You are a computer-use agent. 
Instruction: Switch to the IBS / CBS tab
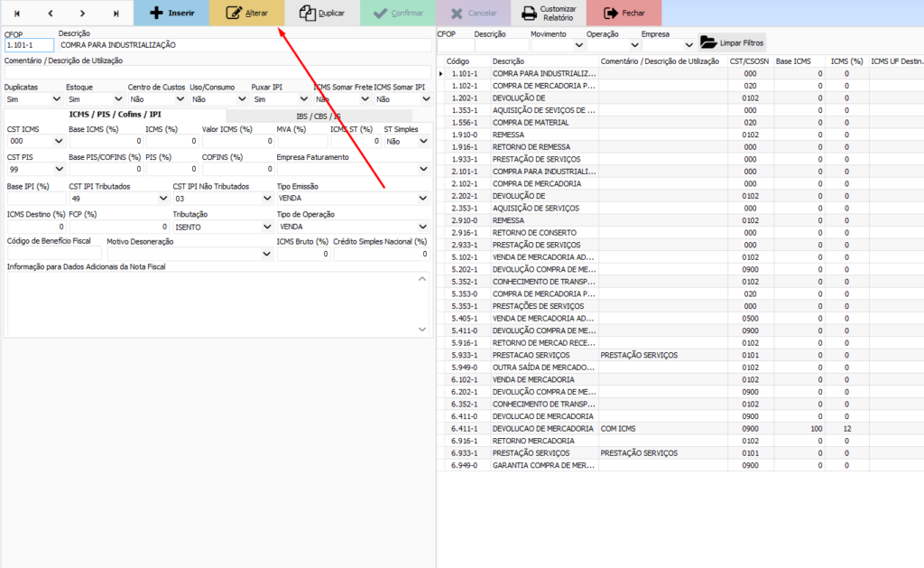pyautogui.click(x=319, y=116)
